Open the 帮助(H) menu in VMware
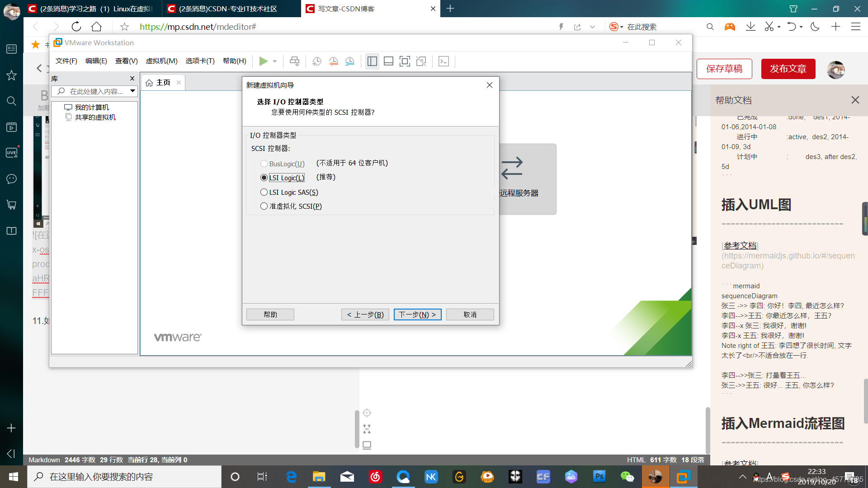The height and width of the screenshot is (488, 868). (234, 61)
